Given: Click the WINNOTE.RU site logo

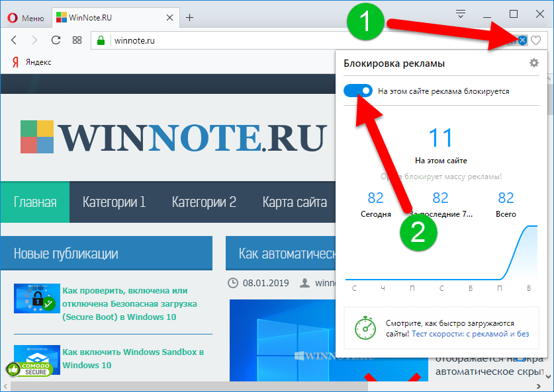Looking at the screenshot, I should pos(172,137).
